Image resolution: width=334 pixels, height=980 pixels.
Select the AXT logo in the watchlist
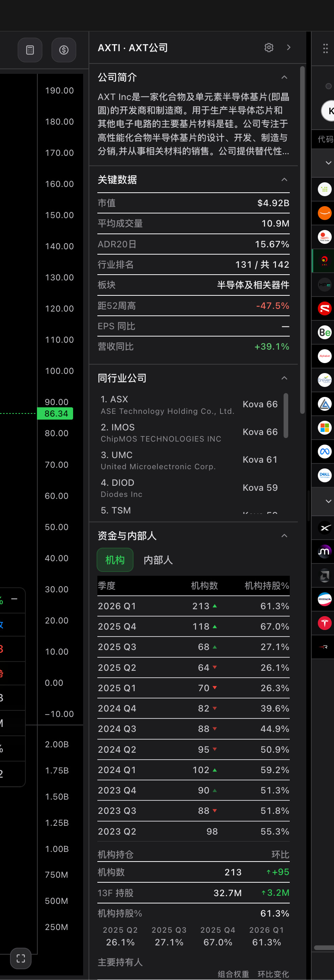click(x=325, y=261)
